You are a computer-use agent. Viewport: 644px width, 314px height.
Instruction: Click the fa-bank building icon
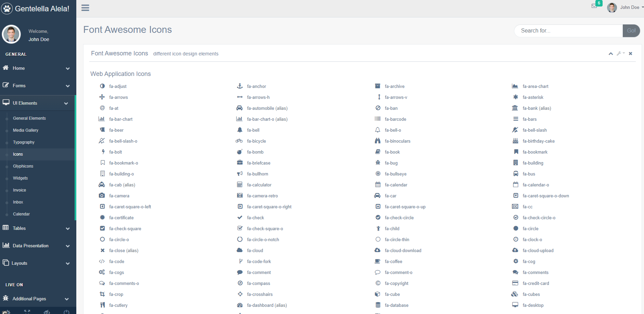click(x=515, y=108)
